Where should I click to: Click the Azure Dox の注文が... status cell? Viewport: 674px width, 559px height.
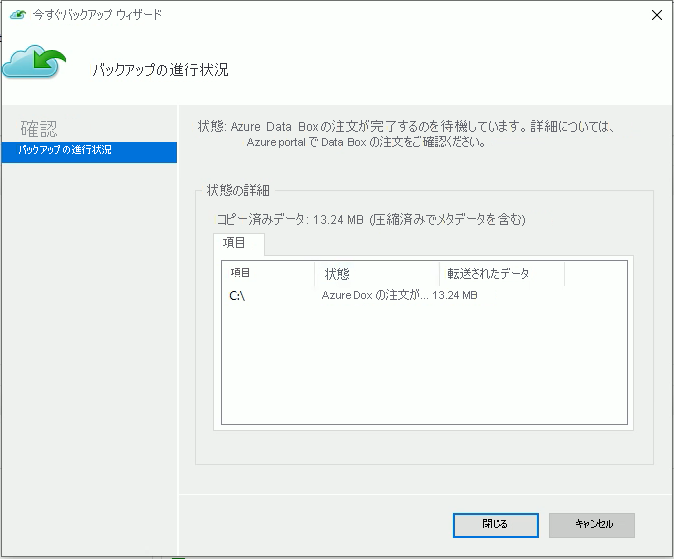pyautogui.click(x=375, y=295)
